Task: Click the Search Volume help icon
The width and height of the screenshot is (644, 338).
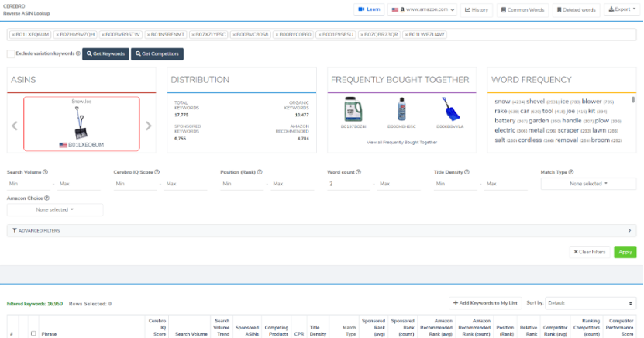Action: click(46, 172)
